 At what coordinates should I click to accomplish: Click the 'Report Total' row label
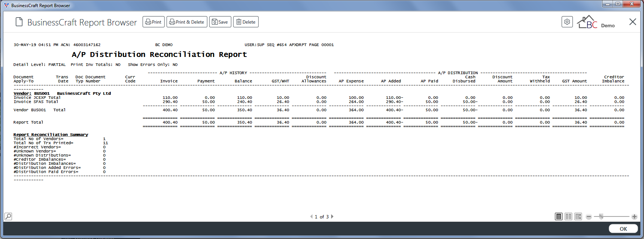point(28,122)
